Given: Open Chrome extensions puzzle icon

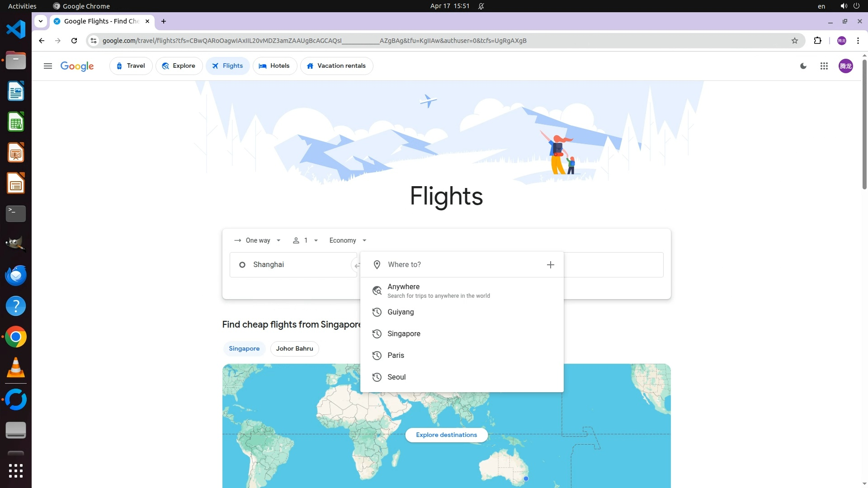Looking at the screenshot, I should click(817, 41).
